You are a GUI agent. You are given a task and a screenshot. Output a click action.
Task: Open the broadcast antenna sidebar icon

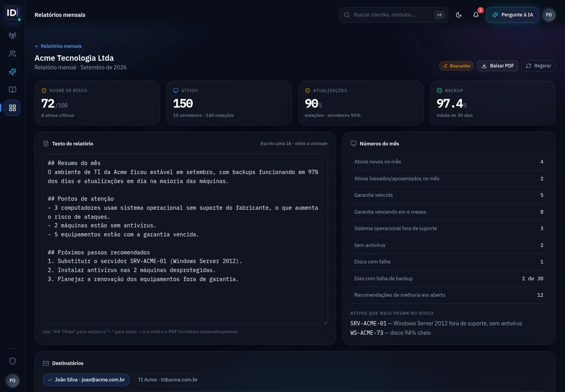[x=13, y=36]
